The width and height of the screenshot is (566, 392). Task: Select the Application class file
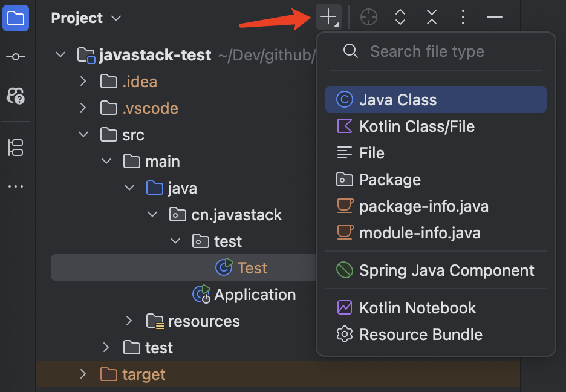255,295
